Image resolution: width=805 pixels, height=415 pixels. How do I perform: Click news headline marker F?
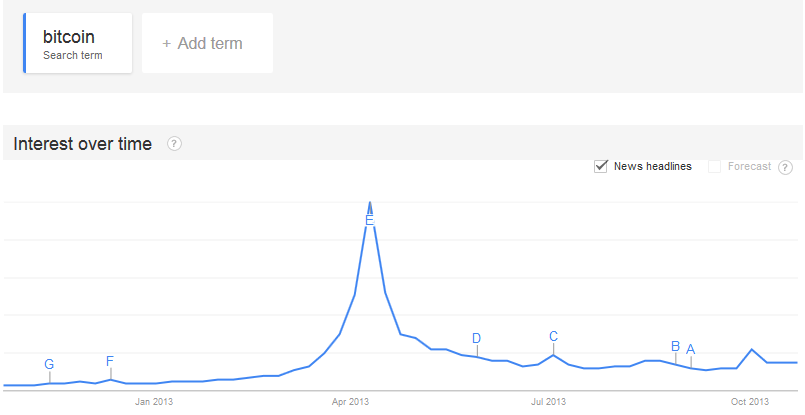[x=110, y=361]
